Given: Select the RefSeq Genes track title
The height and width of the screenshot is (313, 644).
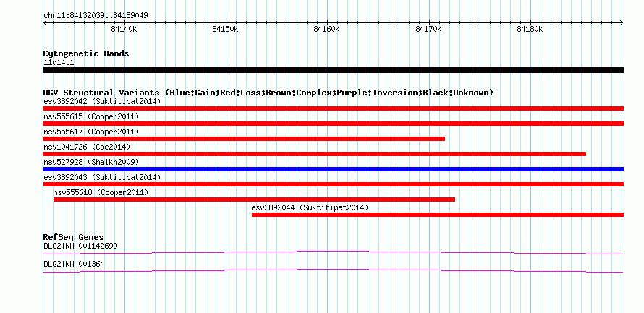Looking at the screenshot, I should 74,238.
